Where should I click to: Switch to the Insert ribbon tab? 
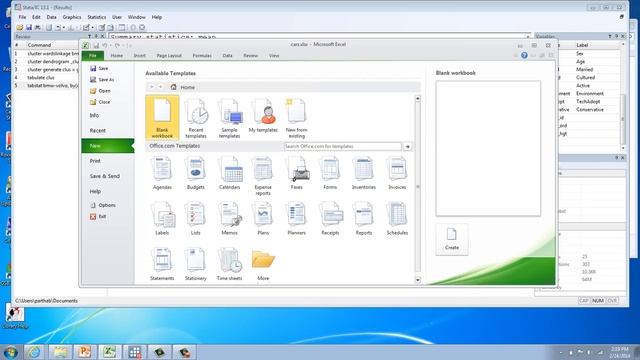(140, 56)
